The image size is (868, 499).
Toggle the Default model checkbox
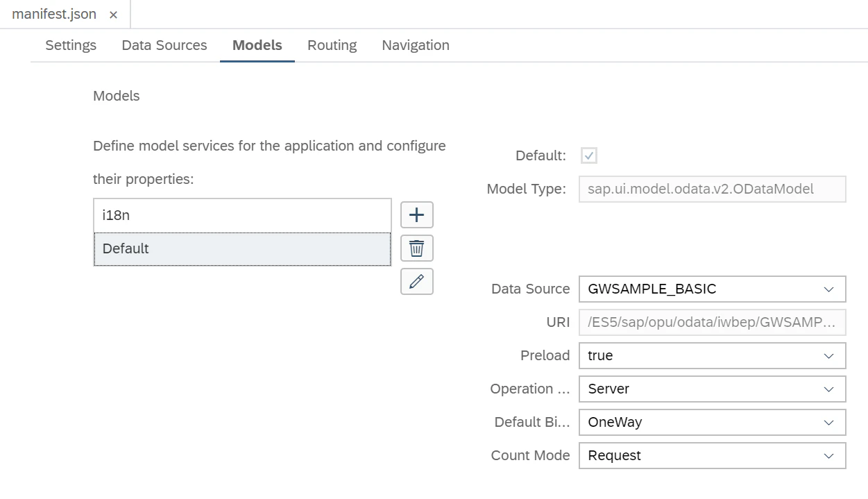[x=589, y=155]
